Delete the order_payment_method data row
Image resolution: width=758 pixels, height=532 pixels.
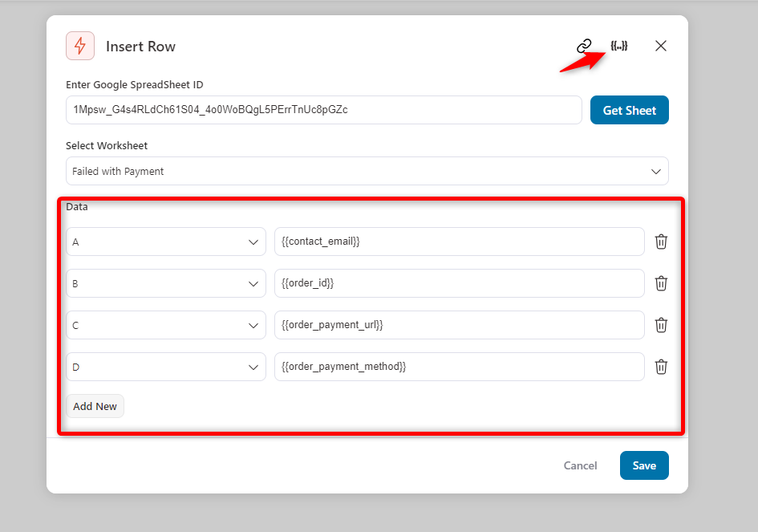point(661,367)
